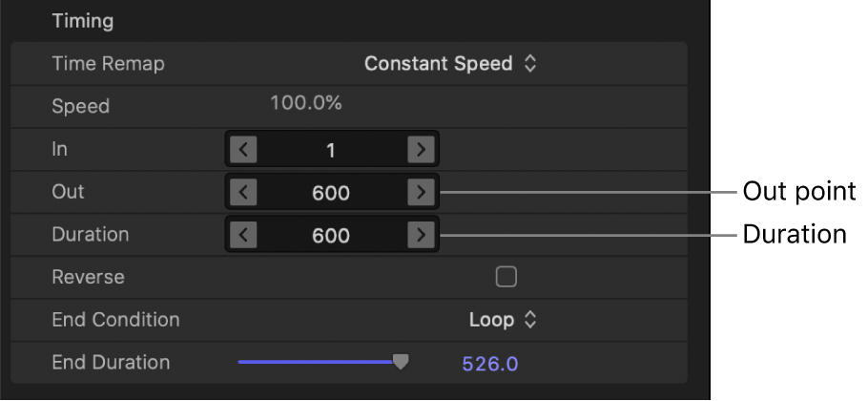Click Out field left arrow
The image size is (868, 401).
(243, 192)
